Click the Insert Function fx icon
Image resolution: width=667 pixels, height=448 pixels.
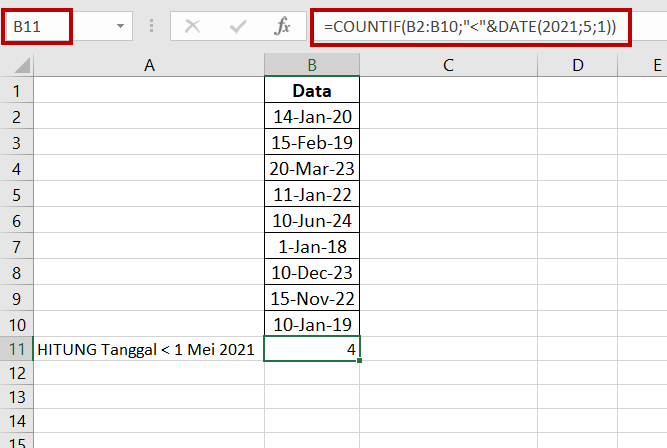(x=283, y=26)
